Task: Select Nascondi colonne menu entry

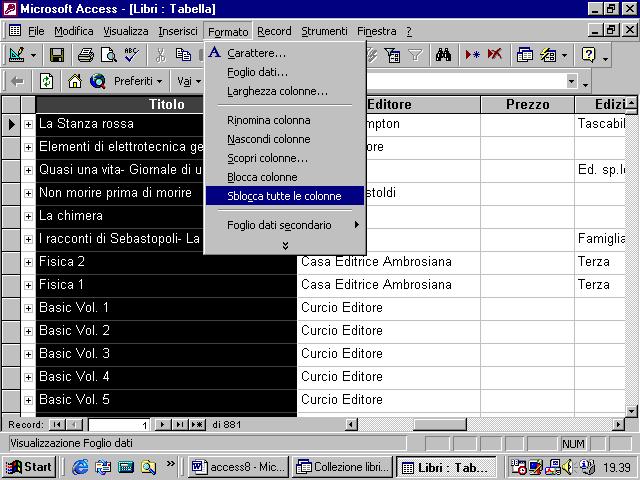Action: pyautogui.click(x=285, y=139)
